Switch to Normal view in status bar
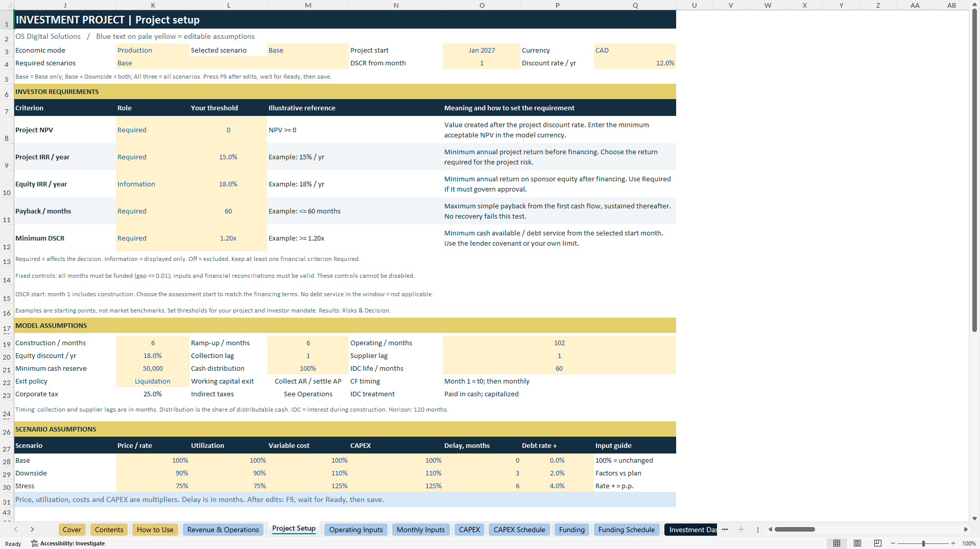 coord(836,543)
